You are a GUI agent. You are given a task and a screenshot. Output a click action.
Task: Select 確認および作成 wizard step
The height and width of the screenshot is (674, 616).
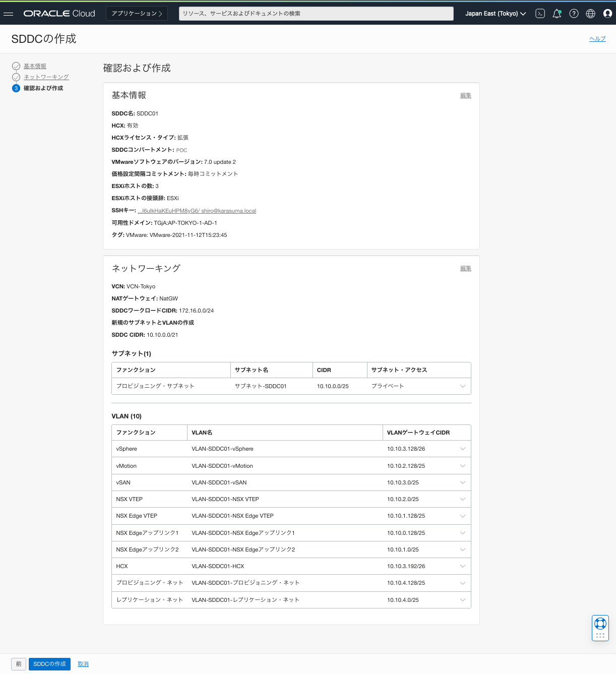[43, 88]
